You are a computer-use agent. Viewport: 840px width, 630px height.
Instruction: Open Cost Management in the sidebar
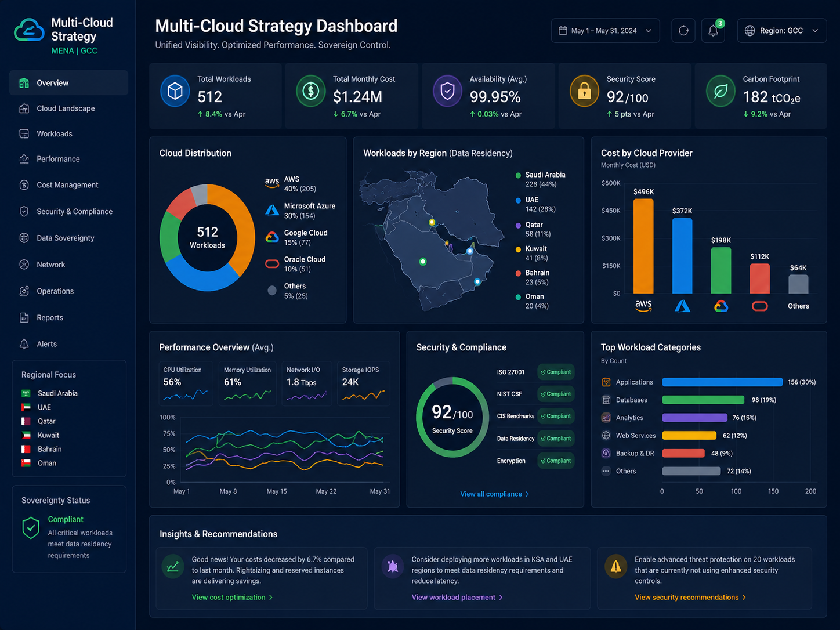(x=68, y=185)
